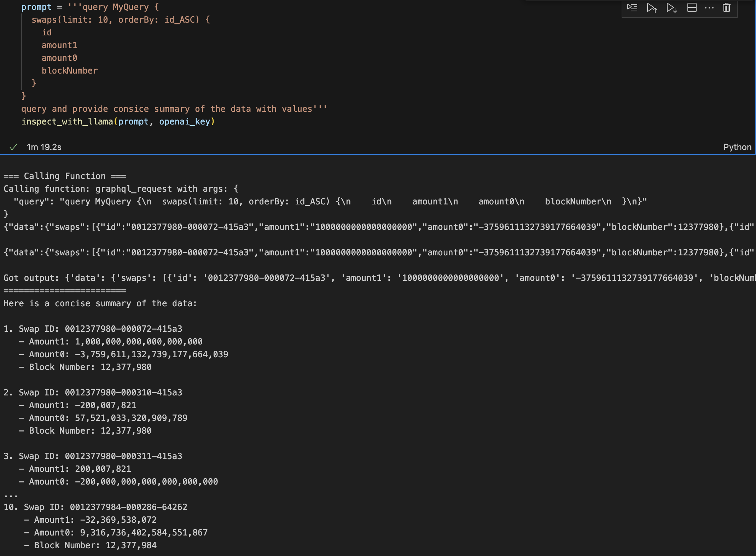The width and height of the screenshot is (756, 556).
Task: Place cursor on inspect_with_llama function call
Action: 67,122
